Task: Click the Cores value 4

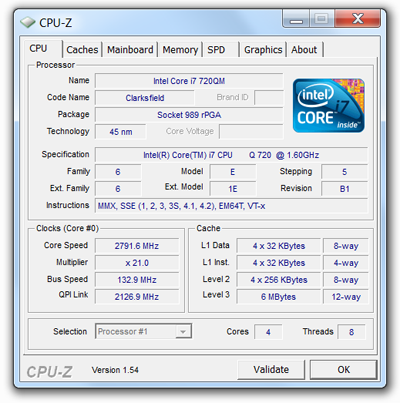Action: [x=268, y=332]
